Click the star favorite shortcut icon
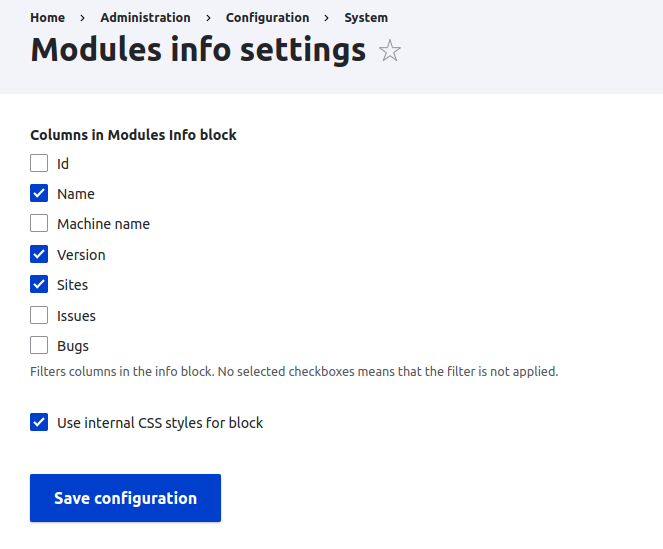This screenshot has width=663, height=549. tap(389, 50)
